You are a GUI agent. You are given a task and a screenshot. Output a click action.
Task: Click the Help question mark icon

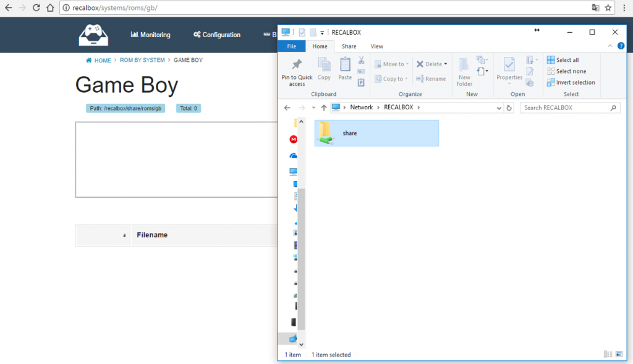coord(621,46)
